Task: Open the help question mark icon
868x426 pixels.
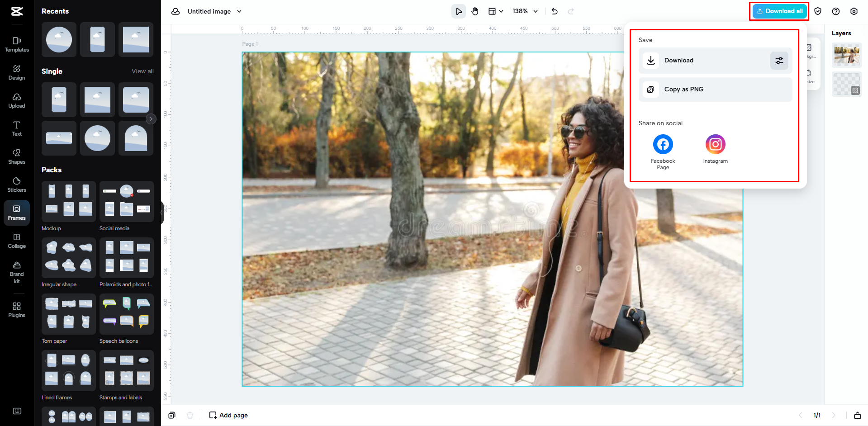Action: click(836, 11)
